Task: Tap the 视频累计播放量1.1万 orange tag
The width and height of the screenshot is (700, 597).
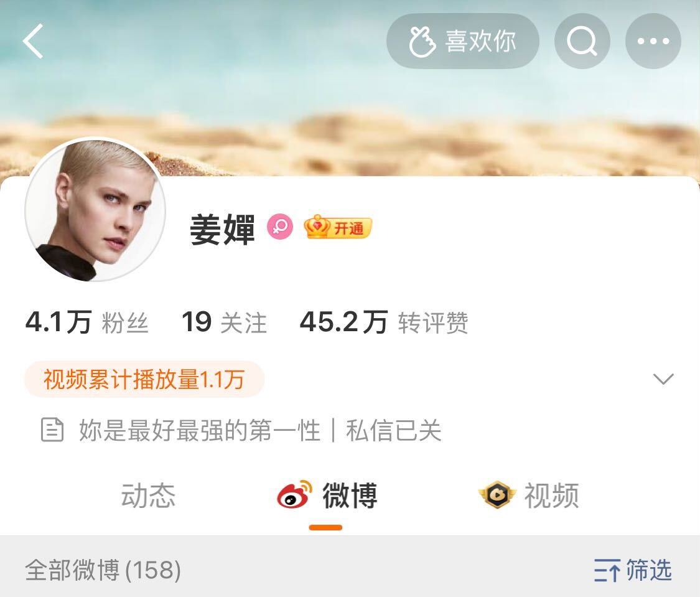Action: [144, 379]
